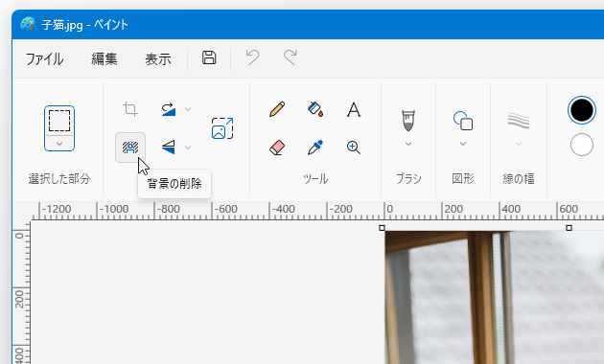Click the kitten photo on the canvas

(x=495, y=298)
